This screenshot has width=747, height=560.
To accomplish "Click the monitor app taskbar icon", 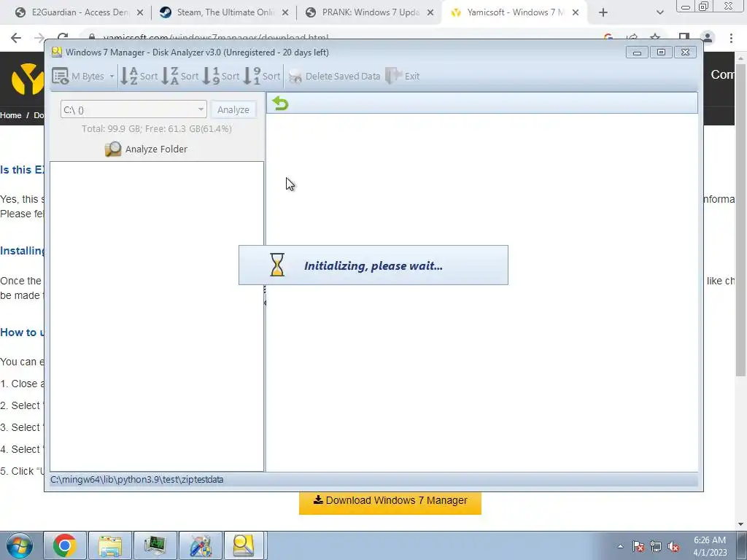I will tap(155, 545).
